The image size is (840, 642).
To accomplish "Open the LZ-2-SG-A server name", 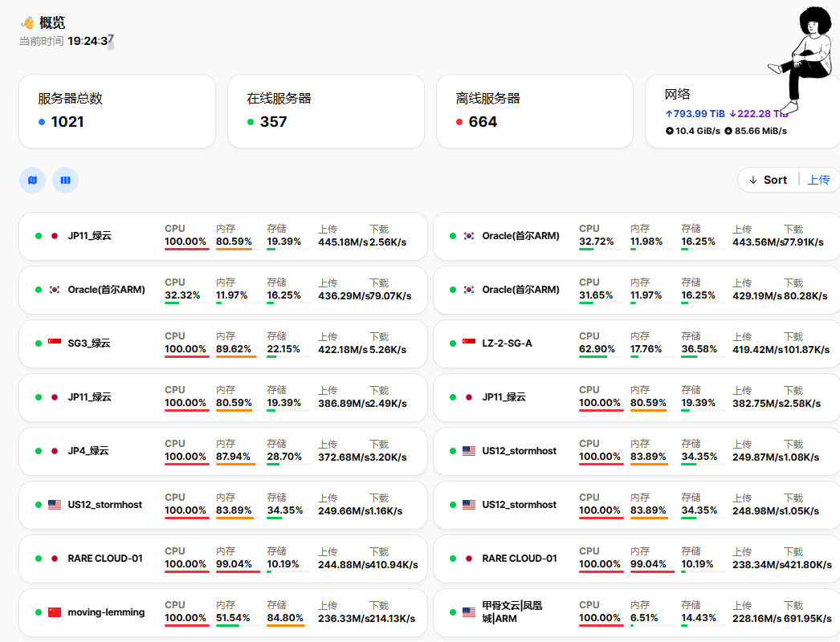I will click(507, 343).
